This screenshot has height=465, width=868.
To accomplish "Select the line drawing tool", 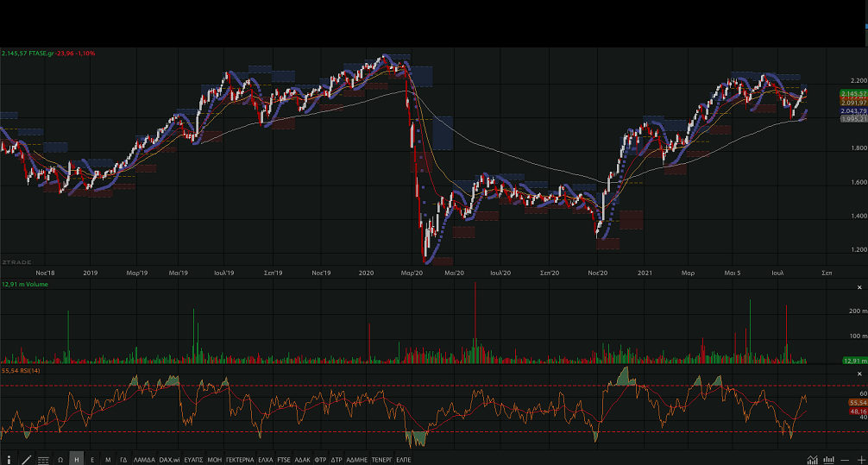I will tap(26, 460).
